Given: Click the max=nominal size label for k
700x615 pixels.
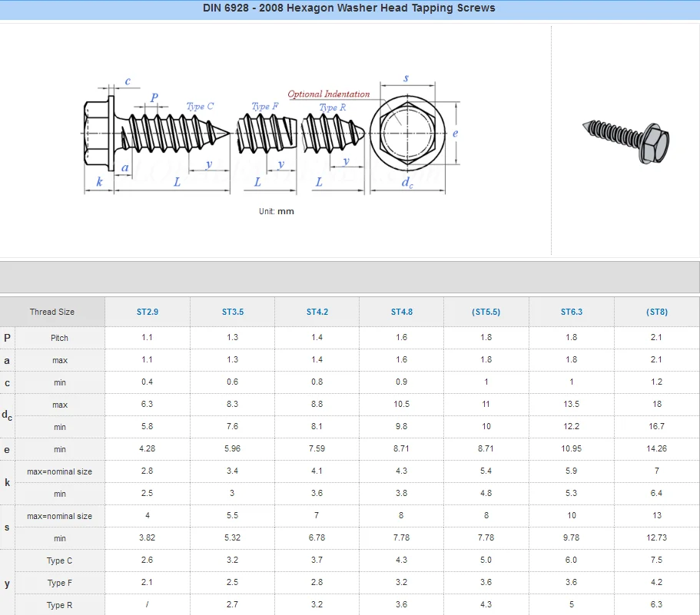Looking at the screenshot, I should [x=59, y=471].
